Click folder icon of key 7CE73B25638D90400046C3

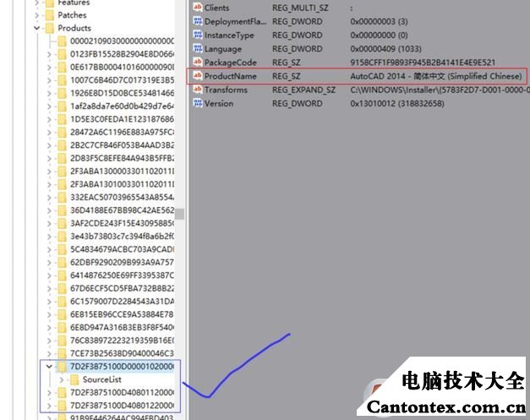point(62,353)
